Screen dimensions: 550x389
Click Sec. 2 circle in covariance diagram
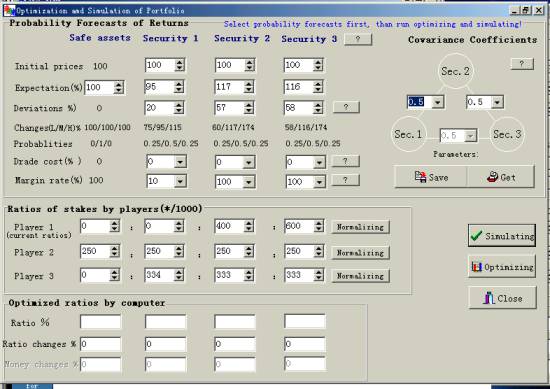tap(455, 71)
